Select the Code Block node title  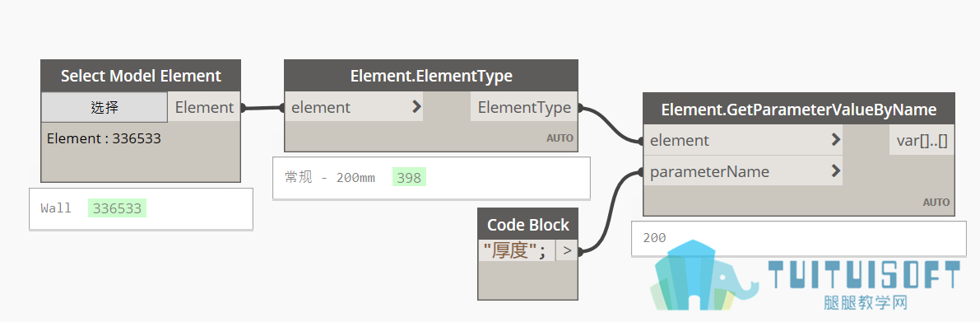pyautogui.click(x=528, y=225)
